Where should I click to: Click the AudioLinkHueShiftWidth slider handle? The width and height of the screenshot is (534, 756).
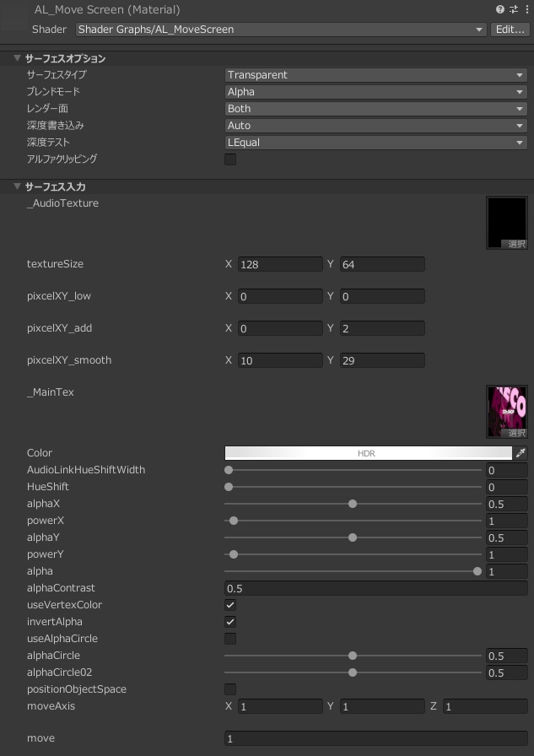point(229,470)
